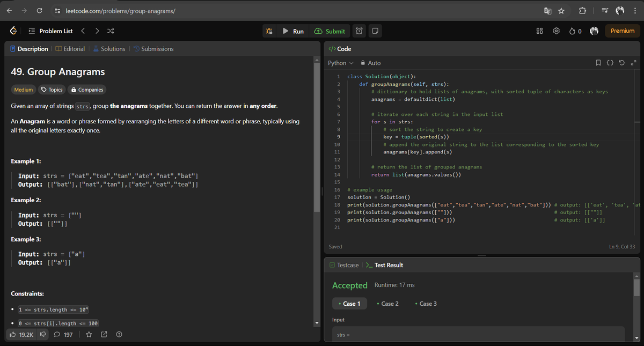Click the LeetCode logo home icon
The image size is (644, 346).
click(13, 31)
